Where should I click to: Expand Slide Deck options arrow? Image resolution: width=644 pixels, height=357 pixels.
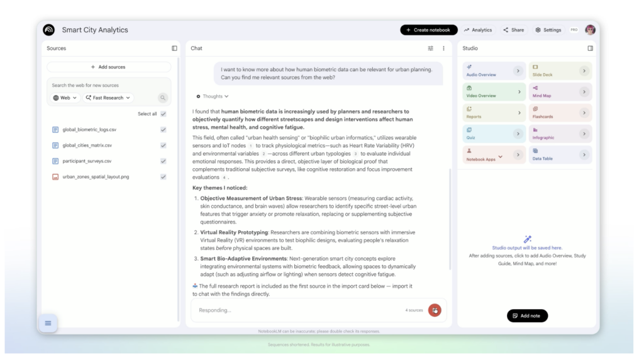coord(584,71)
